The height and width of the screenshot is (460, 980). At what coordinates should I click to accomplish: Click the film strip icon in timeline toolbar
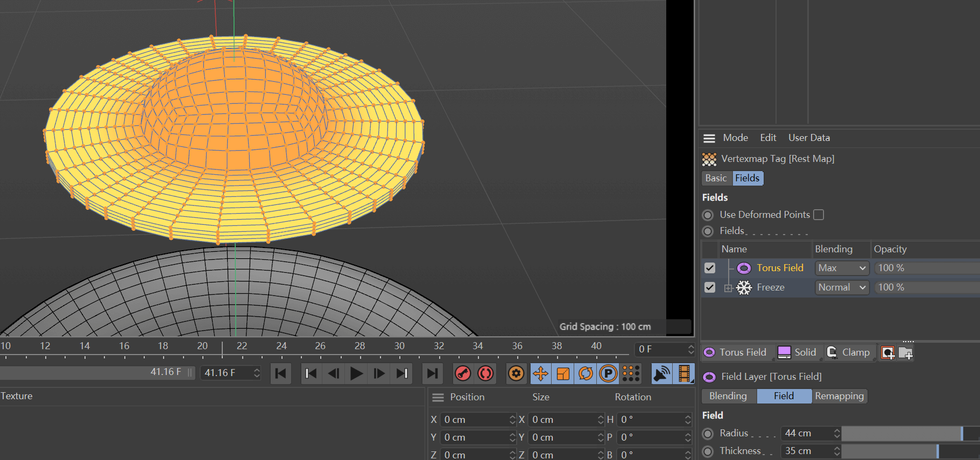click(x=684, y=373)
